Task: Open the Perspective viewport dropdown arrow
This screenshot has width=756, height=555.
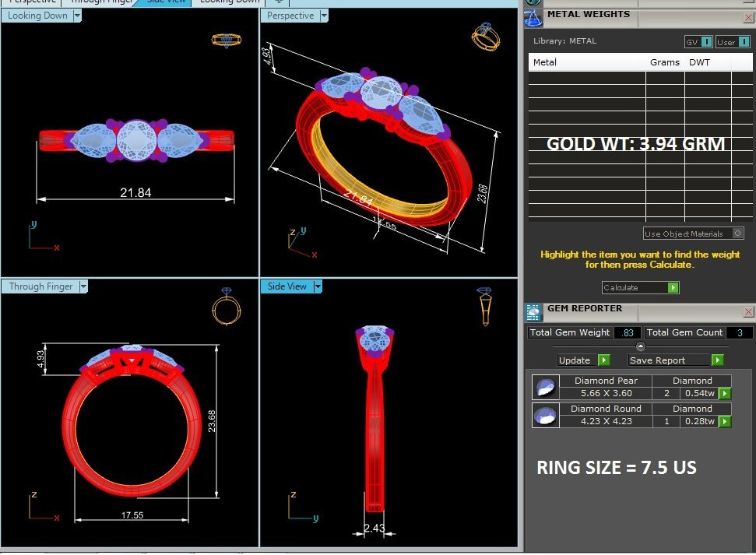Action: (x=324, y=16)
